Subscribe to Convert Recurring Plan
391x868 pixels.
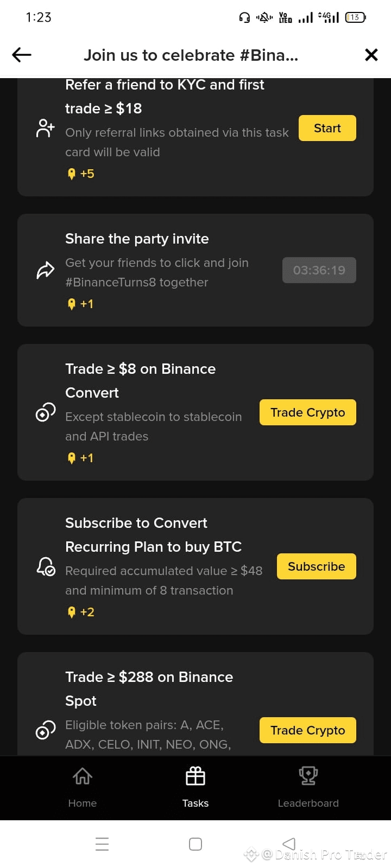(317, 566)
